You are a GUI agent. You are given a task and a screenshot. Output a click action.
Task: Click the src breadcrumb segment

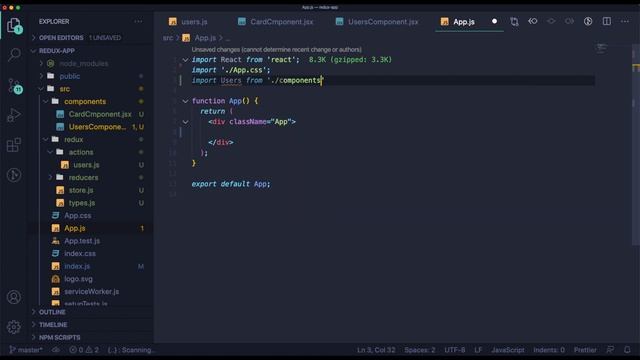point(168,38)
